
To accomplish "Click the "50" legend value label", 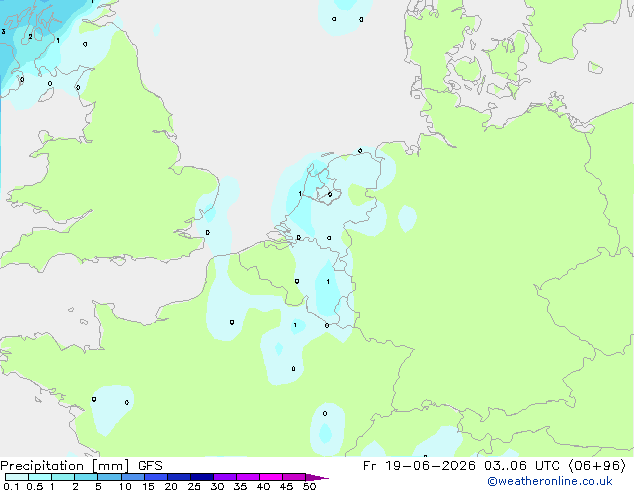I will click(309, 486).
